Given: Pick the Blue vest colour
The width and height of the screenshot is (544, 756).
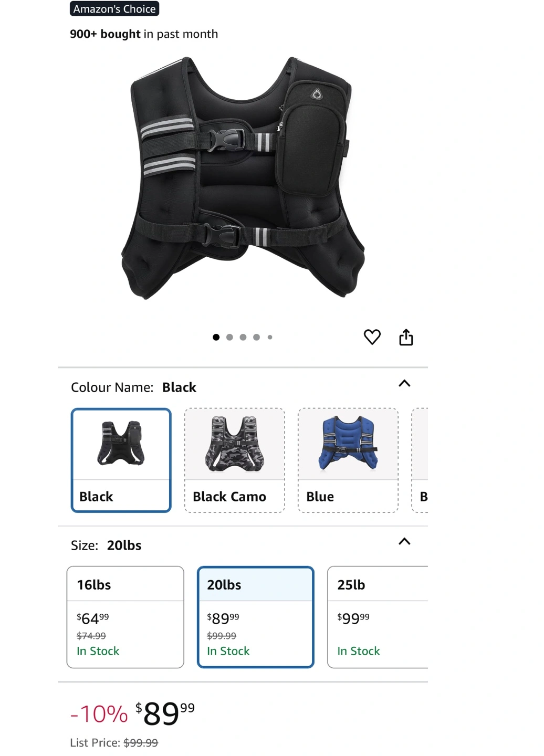Looking at the screenshot, I should (348, 460).
